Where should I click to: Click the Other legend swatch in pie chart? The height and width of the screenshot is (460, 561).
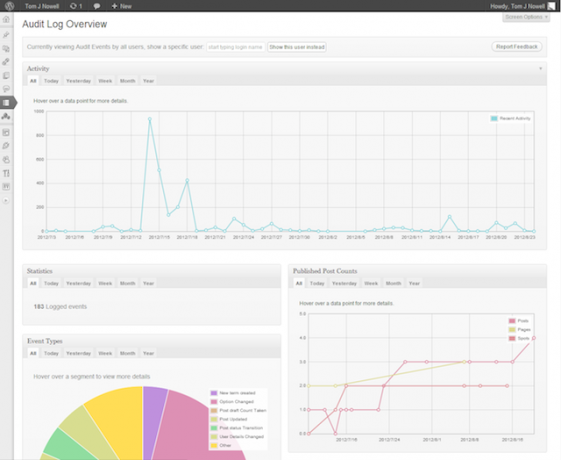click(214, 446)
